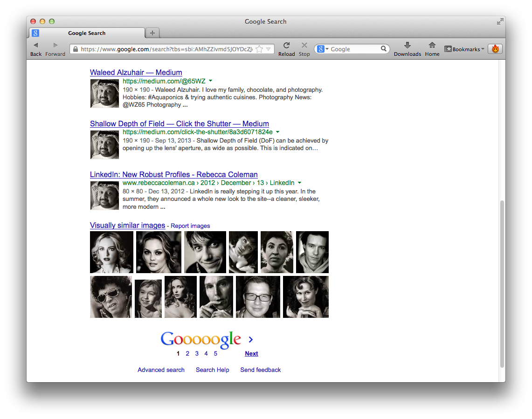Open thumbnail beside Shallow Depth of Field result
The image size is (532, 419).
[x=104, y=144]
